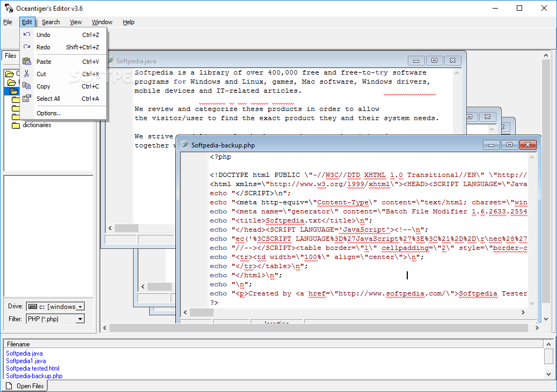Click the Redo arrow icon
This screenshot has height=392, width=557.
click(27, 47)
